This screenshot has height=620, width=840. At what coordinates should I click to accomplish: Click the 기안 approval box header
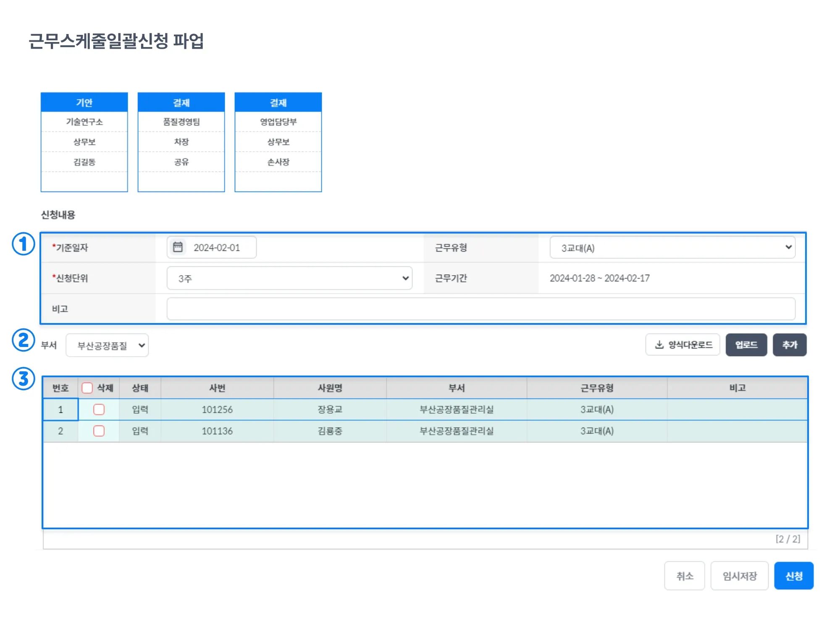(84, 102)
